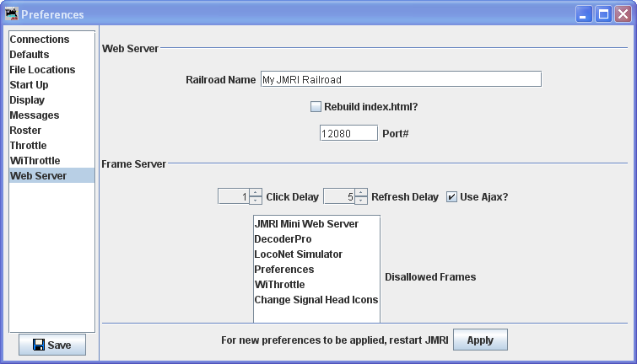Close the Preferences window
The image size is (637, 364).
click(623, 14)
